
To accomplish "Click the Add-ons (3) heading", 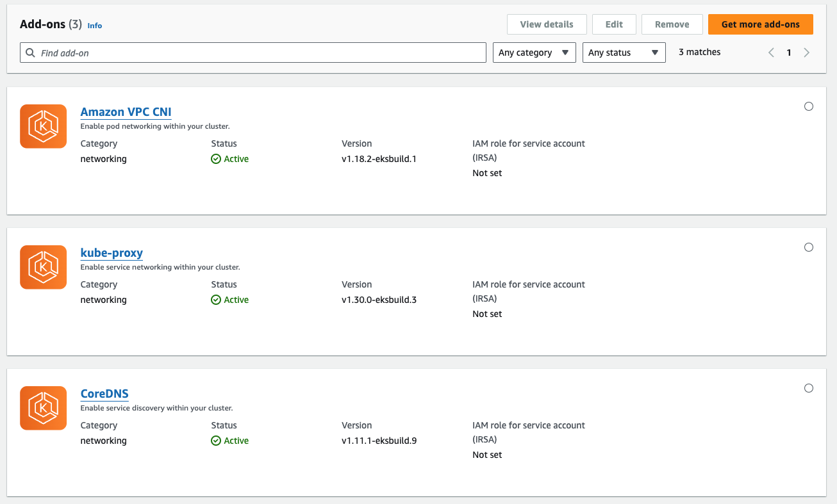I will tap(51, 24).
